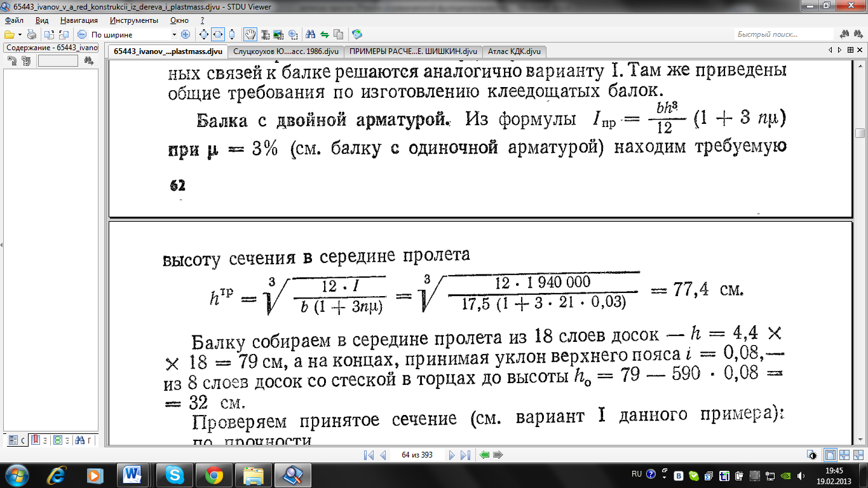Click the contents panel filter field
Image resolution: width=868 pixels, height=488 pixels.
click(58, 61)
